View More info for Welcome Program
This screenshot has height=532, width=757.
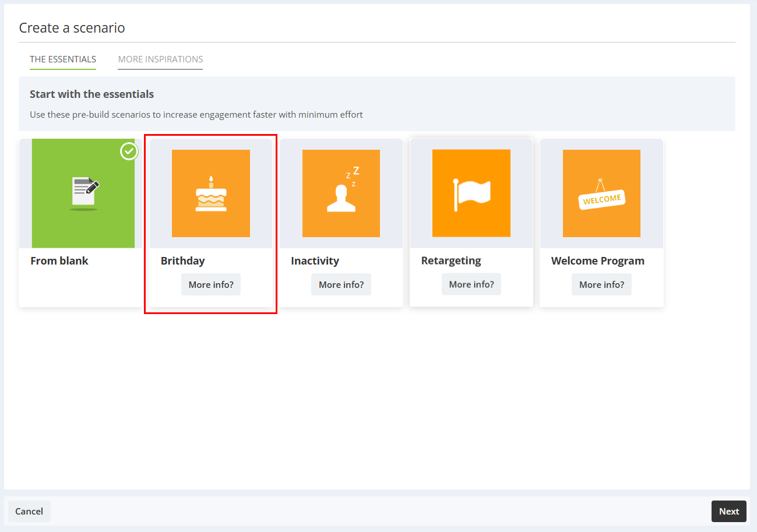[601, 284]
